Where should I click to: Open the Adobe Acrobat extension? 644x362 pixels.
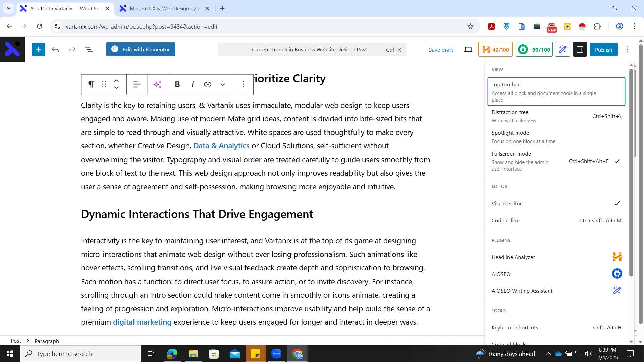pos(491,26)
